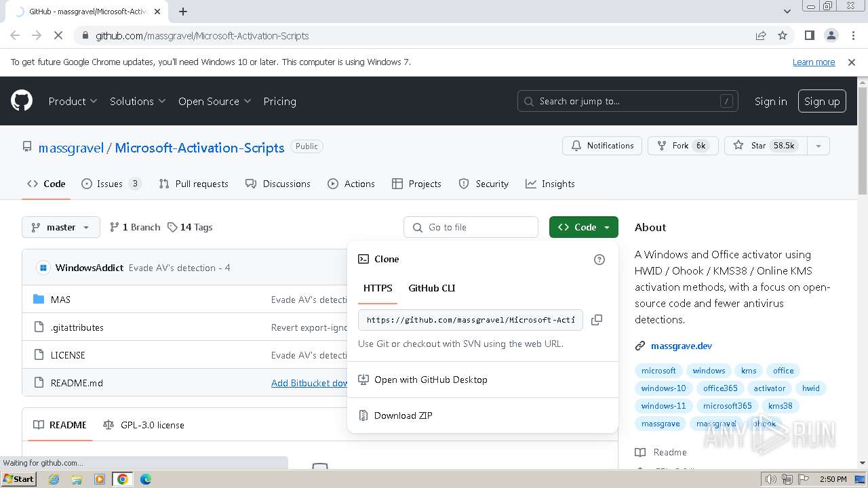The width and height of the screenshot is (868, 488).
Task: Expand the Open Source menu
Action: tap(214, 101)
